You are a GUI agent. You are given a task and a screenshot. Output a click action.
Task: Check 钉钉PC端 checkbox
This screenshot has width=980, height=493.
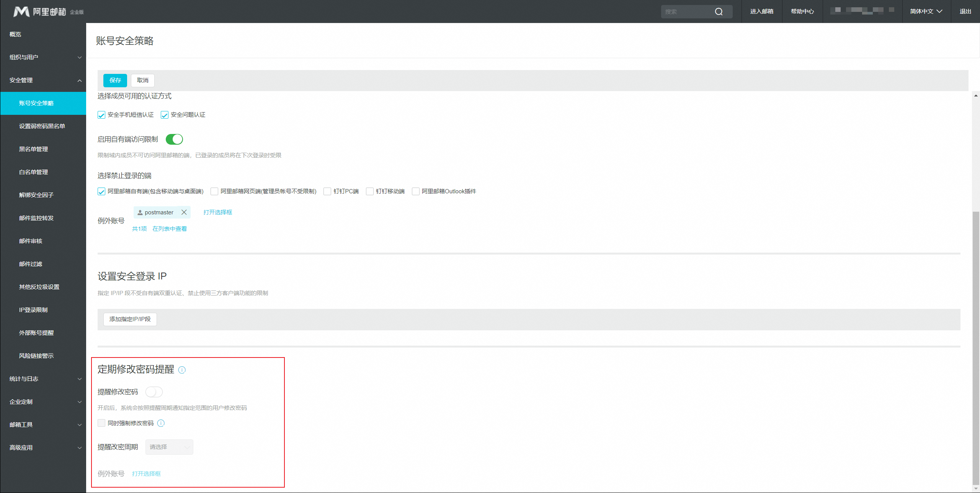(327, 191)
